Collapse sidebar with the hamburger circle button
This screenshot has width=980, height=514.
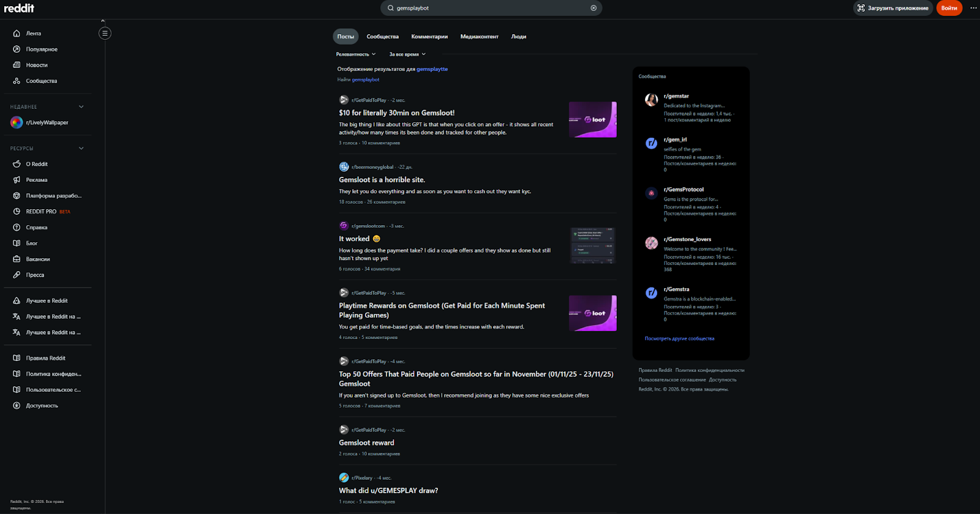coord(105,34)
